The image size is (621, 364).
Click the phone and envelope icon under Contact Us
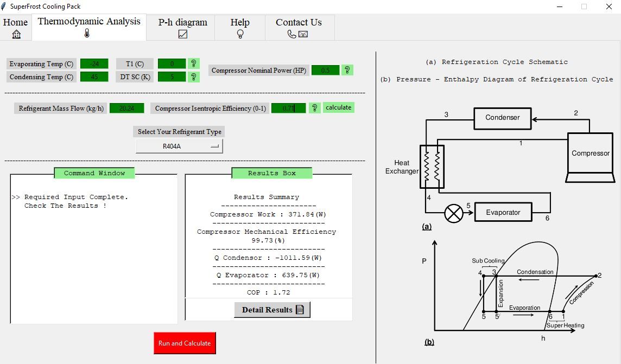point(299,34)
